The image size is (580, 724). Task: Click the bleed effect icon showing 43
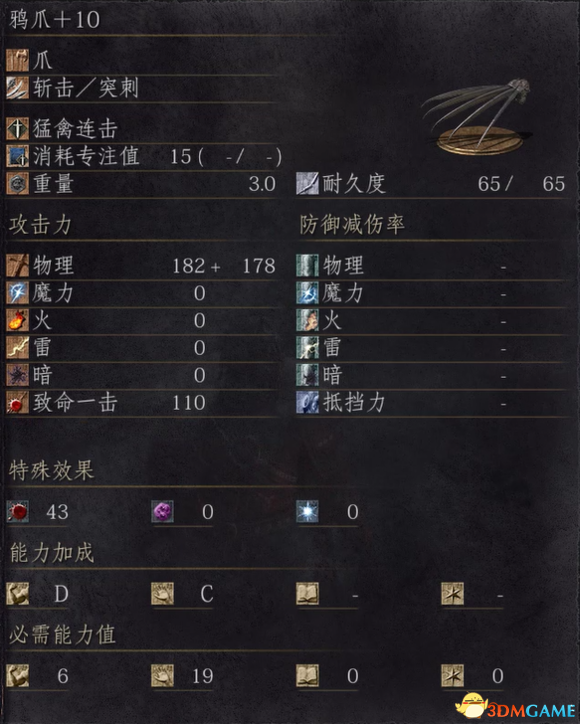[18, 512]
